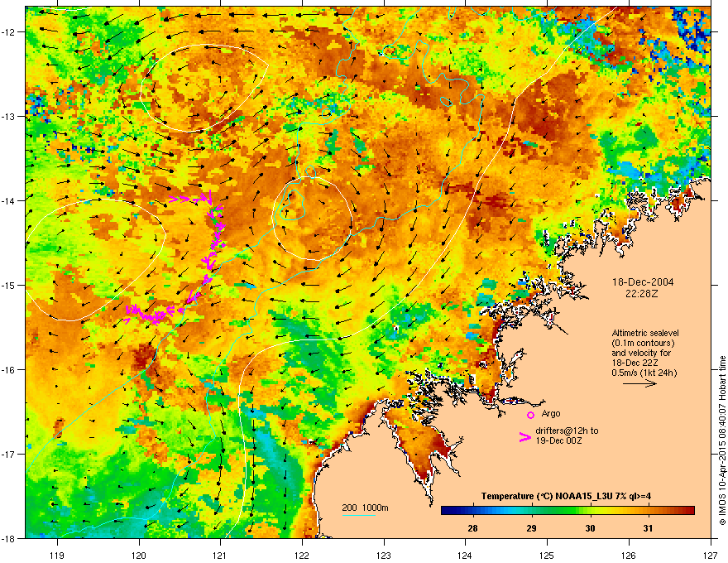Click latitude axis label -13

coord(9,116)
